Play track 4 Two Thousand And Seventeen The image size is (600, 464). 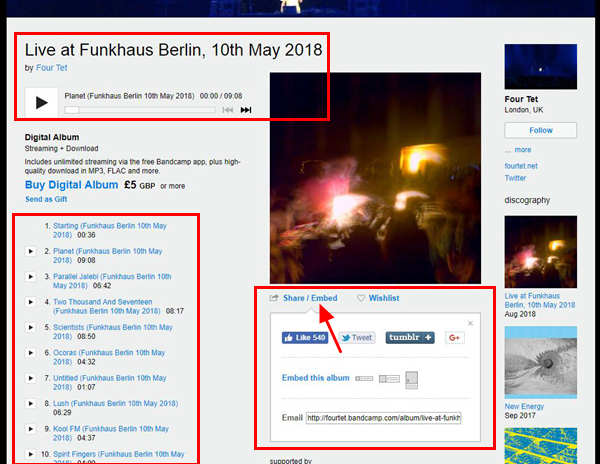31,302
